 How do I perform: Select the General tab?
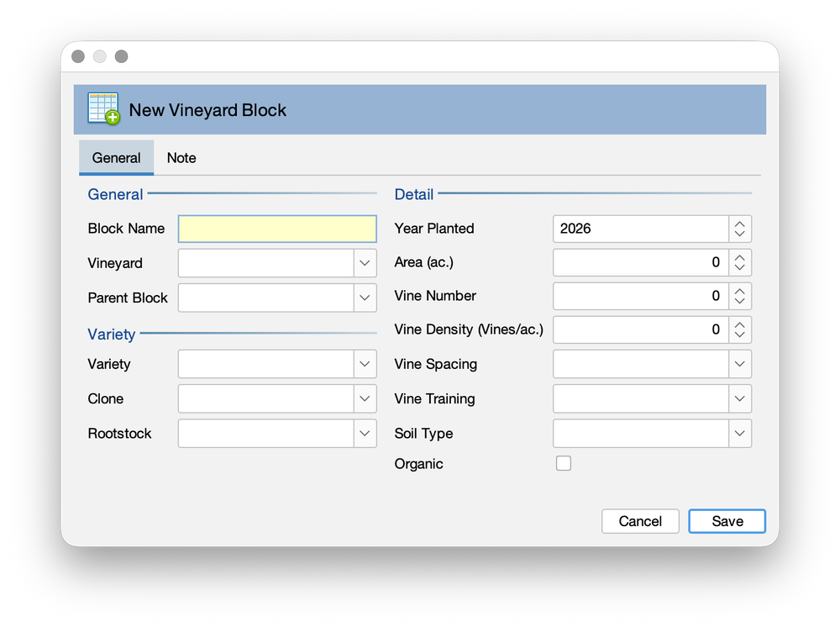[116, 157]
